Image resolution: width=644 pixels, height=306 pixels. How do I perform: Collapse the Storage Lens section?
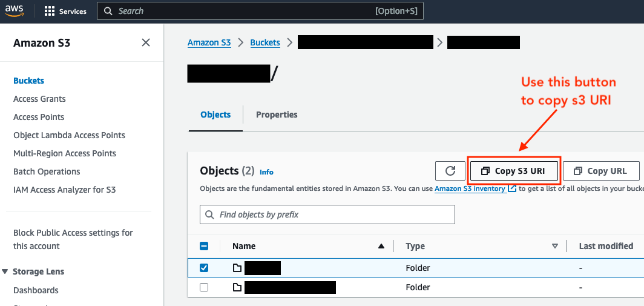click(x=5, y=271)
